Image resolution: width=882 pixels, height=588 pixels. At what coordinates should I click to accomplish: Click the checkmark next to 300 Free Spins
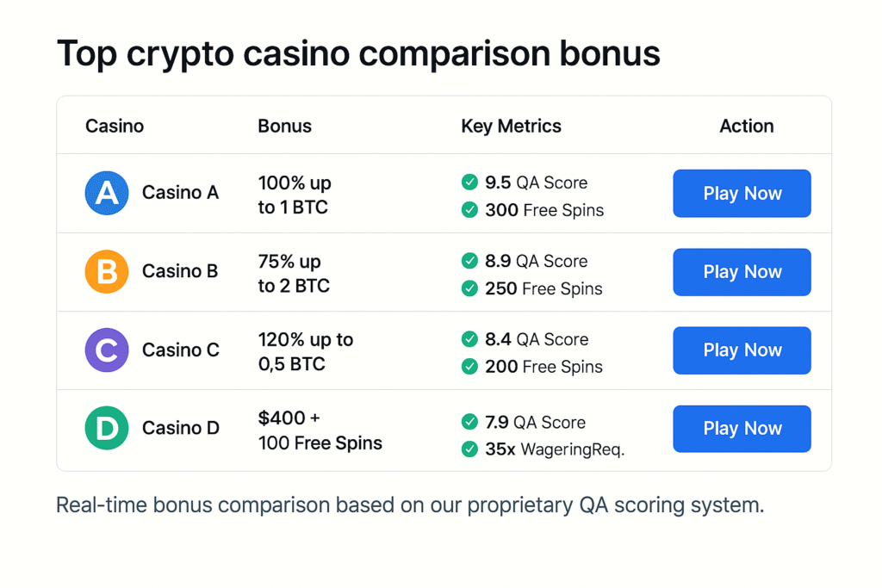[469, 210]
